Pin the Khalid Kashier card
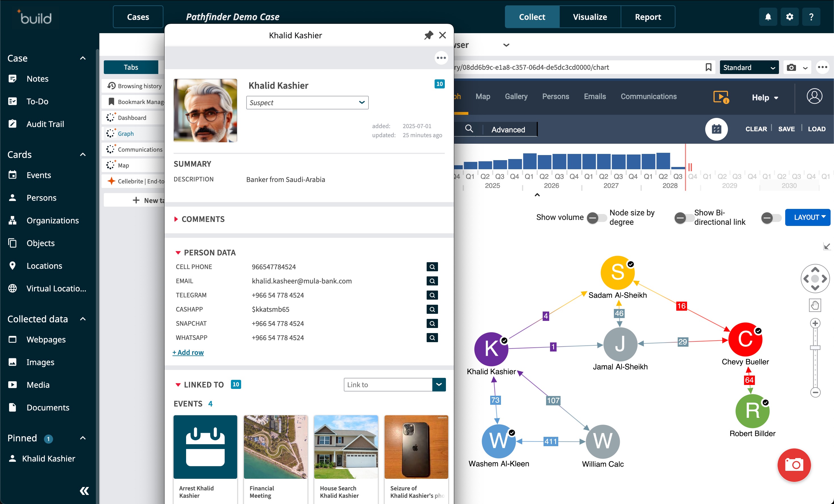This screenshot has height=504, width=834. click(x=429, y=35)
